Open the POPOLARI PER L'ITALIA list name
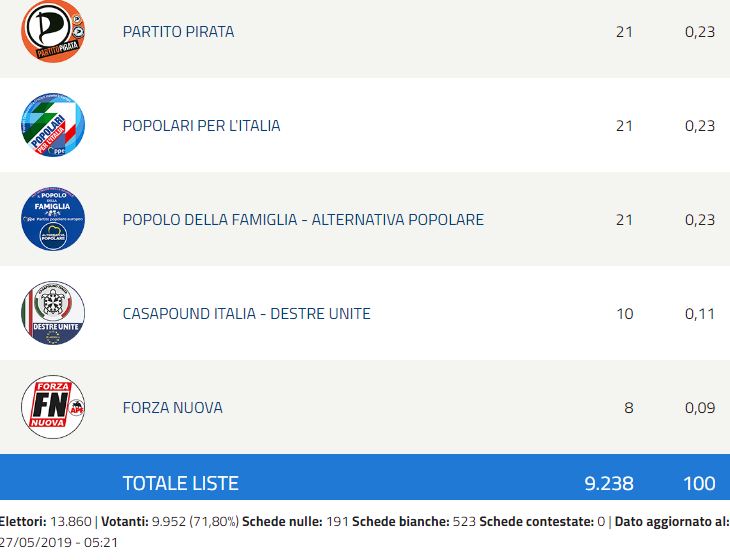 pyautogui.click(x=202, y=126)
